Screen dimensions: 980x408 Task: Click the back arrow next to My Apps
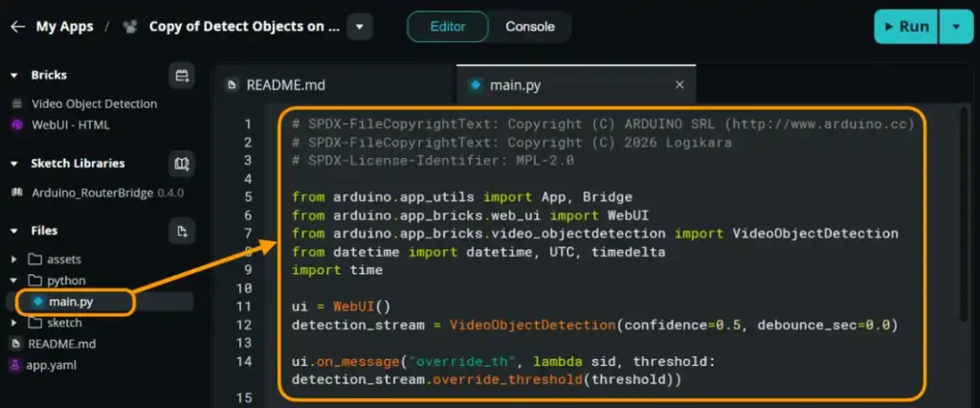click(x=17, y=27)
